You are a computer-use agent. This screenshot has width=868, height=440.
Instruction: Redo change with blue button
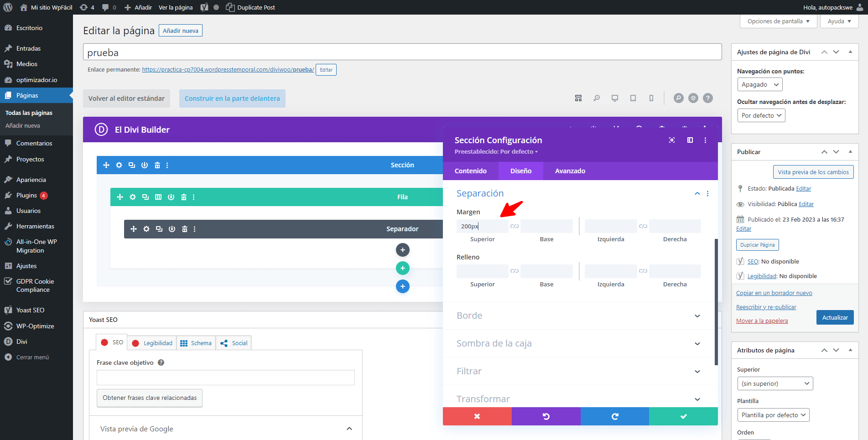click(x=615, y=416)
